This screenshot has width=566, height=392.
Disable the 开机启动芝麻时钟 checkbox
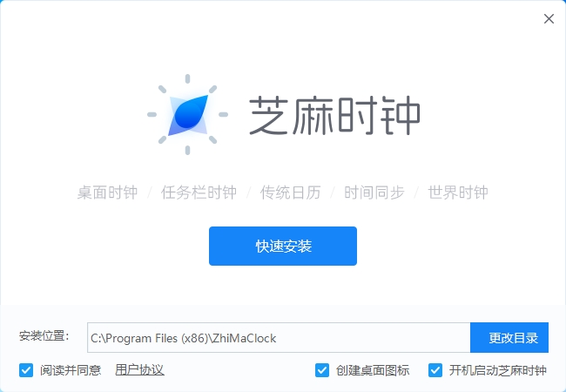435,370
